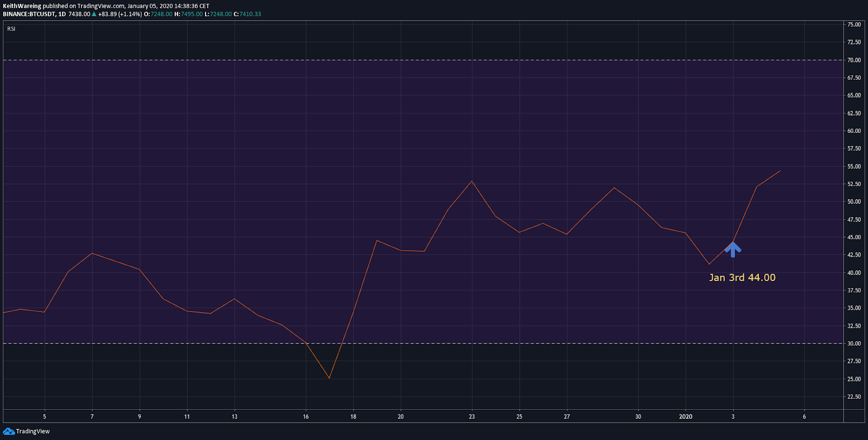Click the date 3 label on time axis
The image size is (868, 440).
pyautogui.click(x=733, y=417)
